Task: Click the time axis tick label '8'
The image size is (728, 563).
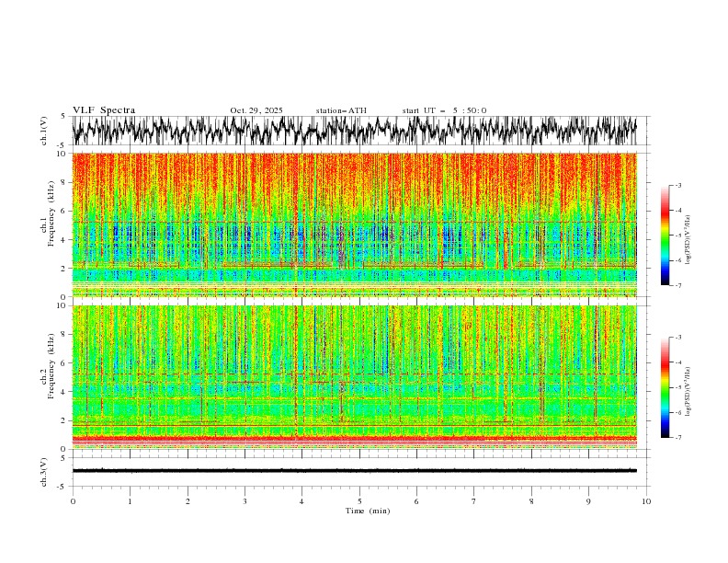Action: coord(531,501)
